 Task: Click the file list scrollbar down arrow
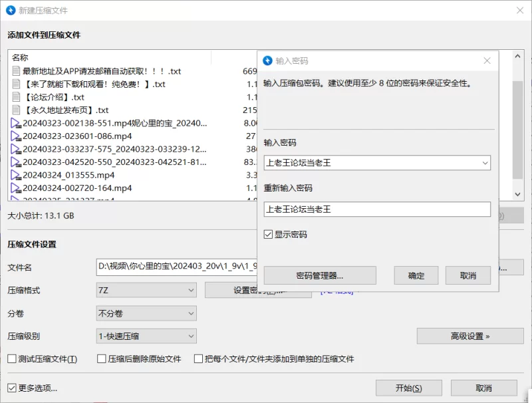pos(517,194)
